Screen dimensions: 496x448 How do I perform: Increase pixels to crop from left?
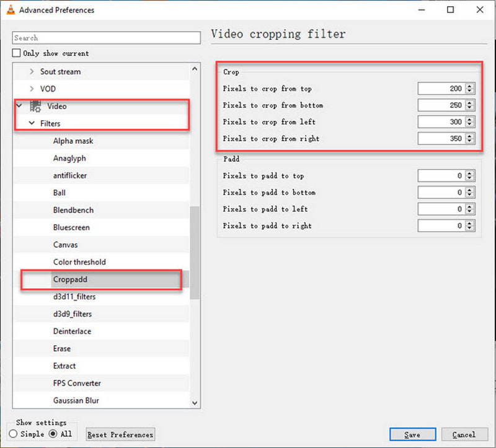point(470,119)
